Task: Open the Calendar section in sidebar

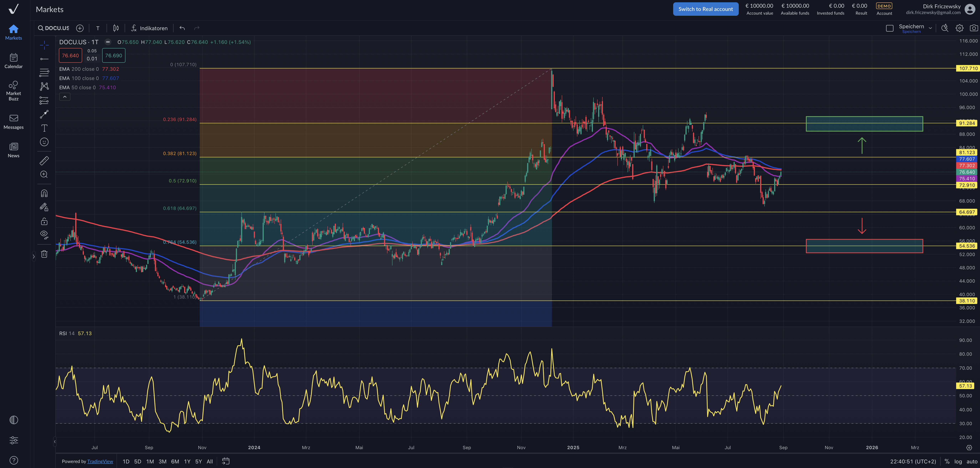Action: tap(13, 61)
